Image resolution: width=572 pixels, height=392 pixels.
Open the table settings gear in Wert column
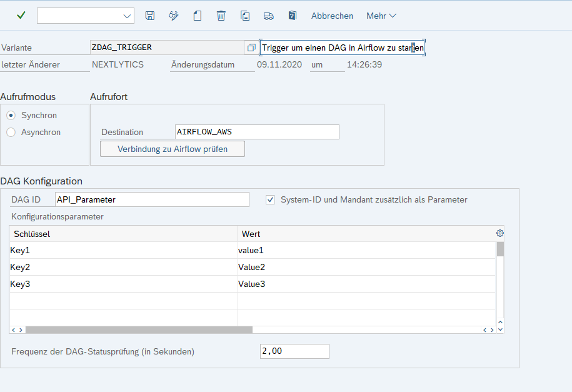click(x=499, y=233)
